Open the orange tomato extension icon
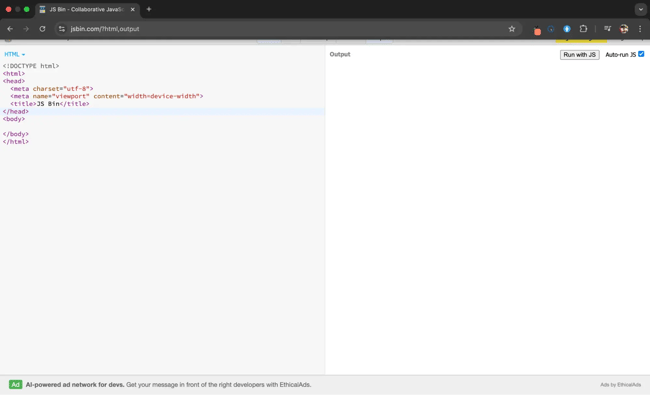This screenshot has height=395, width=650. (x=537, y=30)
